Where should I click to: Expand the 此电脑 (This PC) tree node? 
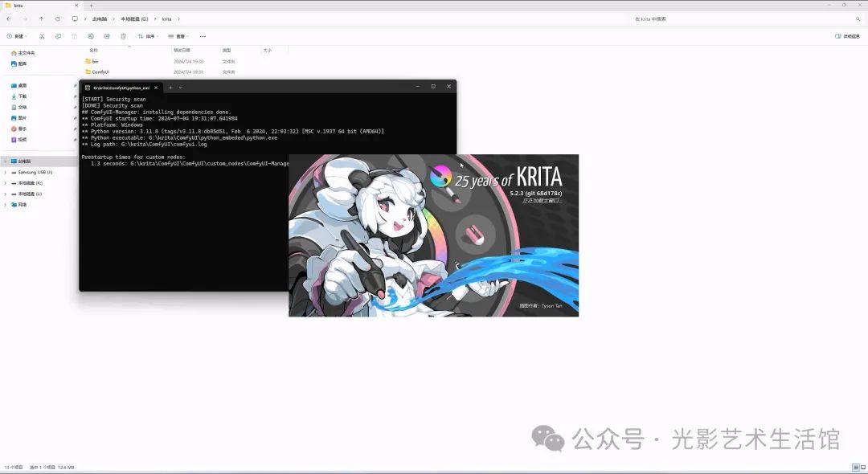click(6, 161)
